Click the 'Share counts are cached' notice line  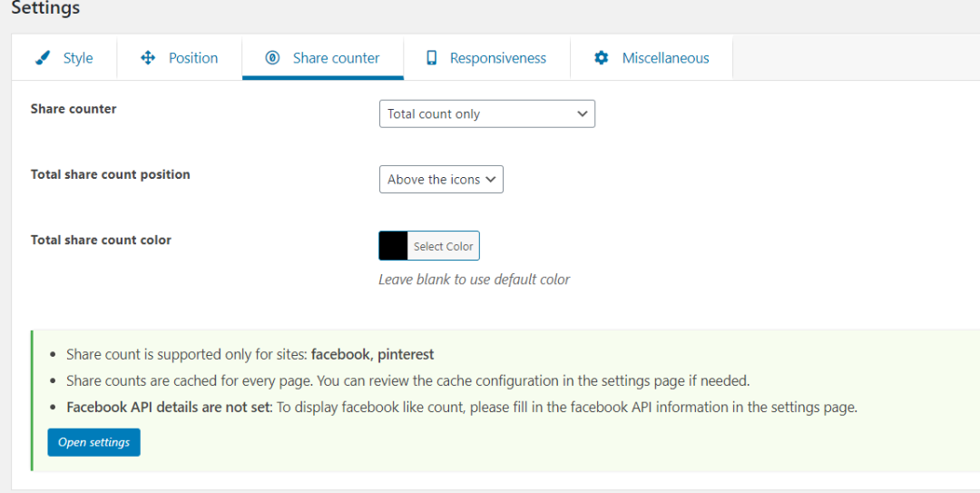pyautogui.click(x=408, y=381)
